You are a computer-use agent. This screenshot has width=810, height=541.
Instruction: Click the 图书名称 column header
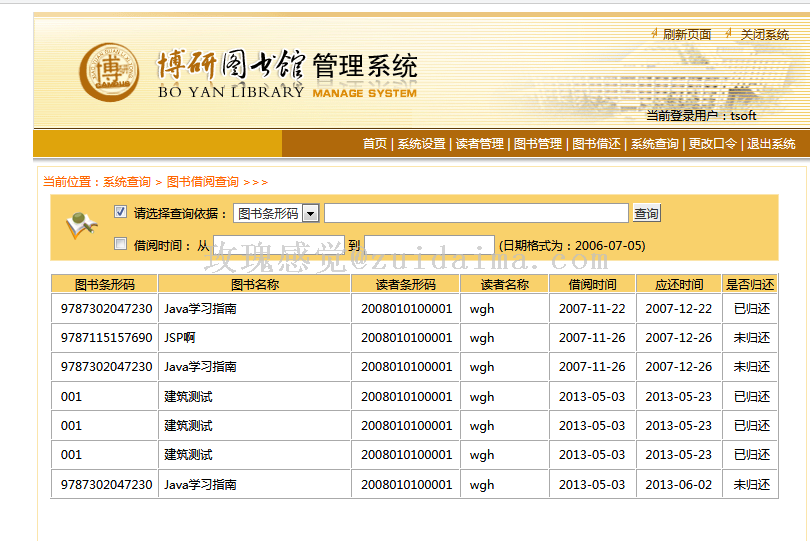click(x=255, y=284)
